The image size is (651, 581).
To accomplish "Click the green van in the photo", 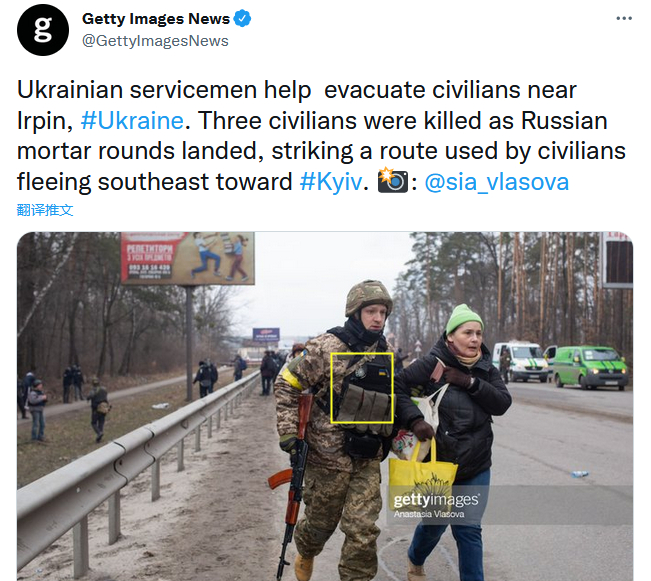I will (x=590, y=368).
